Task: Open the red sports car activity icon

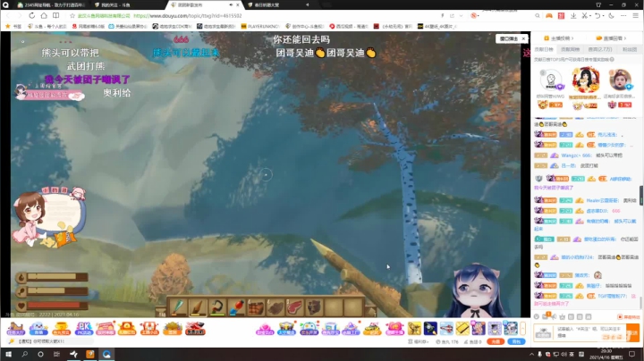Action: coord(195,329)
